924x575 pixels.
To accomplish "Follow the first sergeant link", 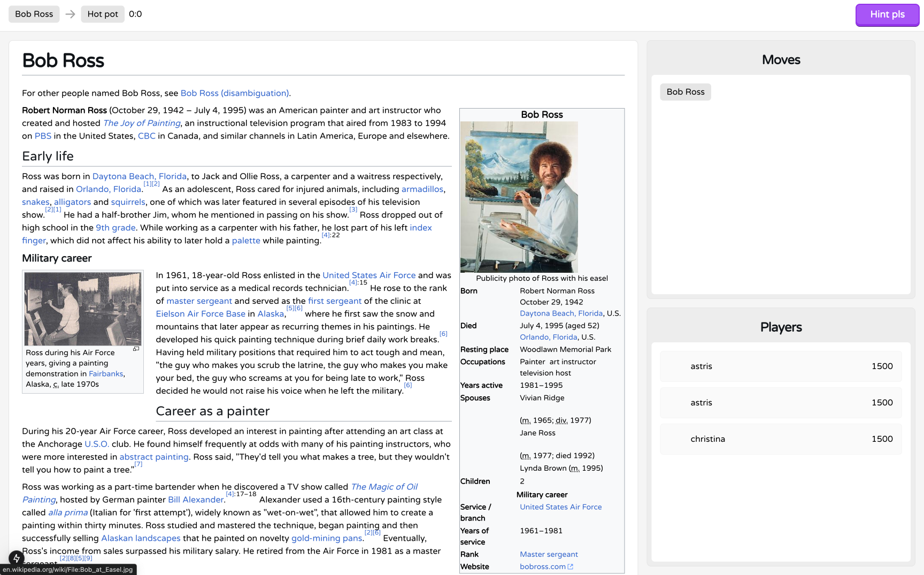I will pyautogui.click(x=335, y=301).
